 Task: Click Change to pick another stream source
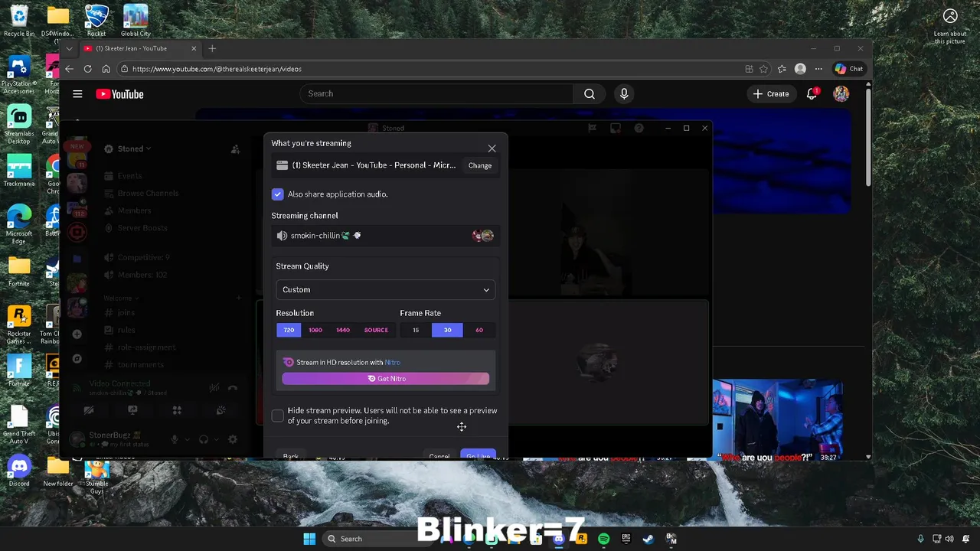(480, 165)
